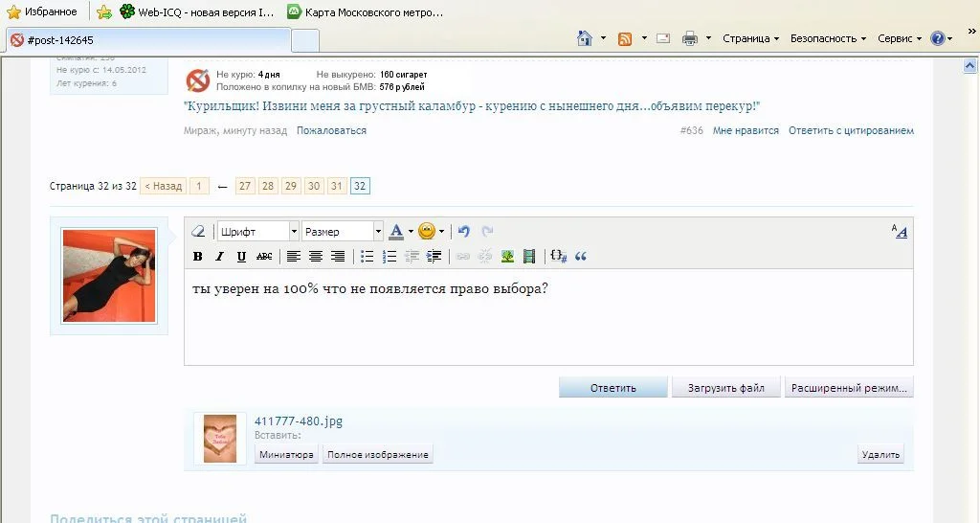
Task: Open the Размер size dropdown
Action: (x=342, y=232)
